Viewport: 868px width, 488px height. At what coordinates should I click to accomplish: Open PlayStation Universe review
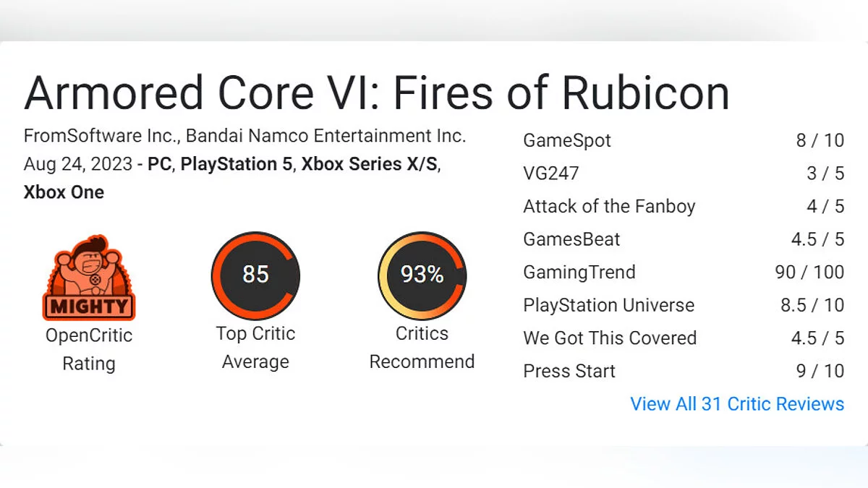pos(608,305)
